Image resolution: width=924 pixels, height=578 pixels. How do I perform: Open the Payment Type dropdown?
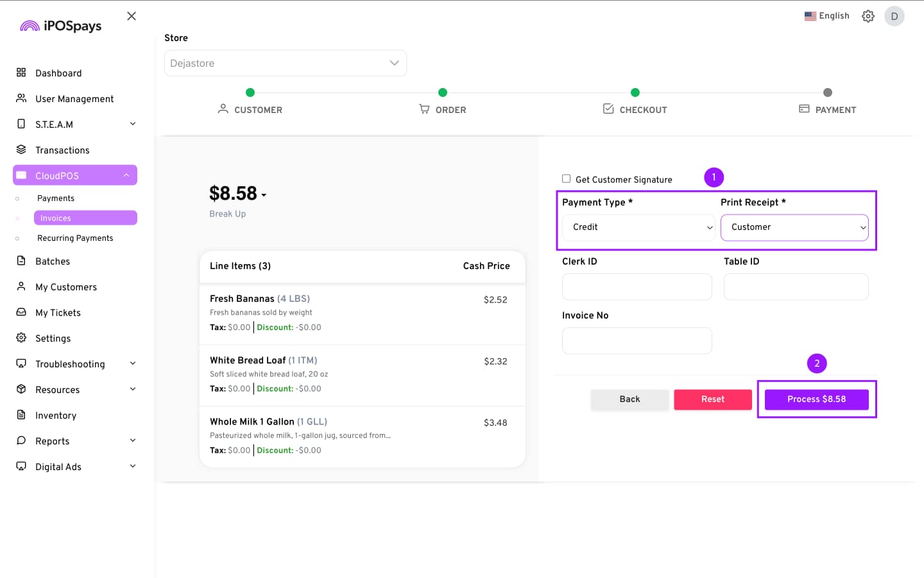638,227
